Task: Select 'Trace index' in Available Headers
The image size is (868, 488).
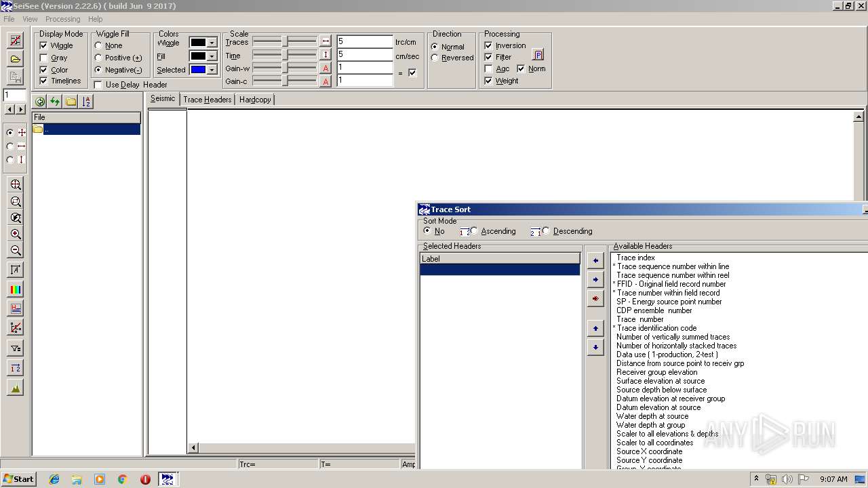Action: click(x=635, y=258)
